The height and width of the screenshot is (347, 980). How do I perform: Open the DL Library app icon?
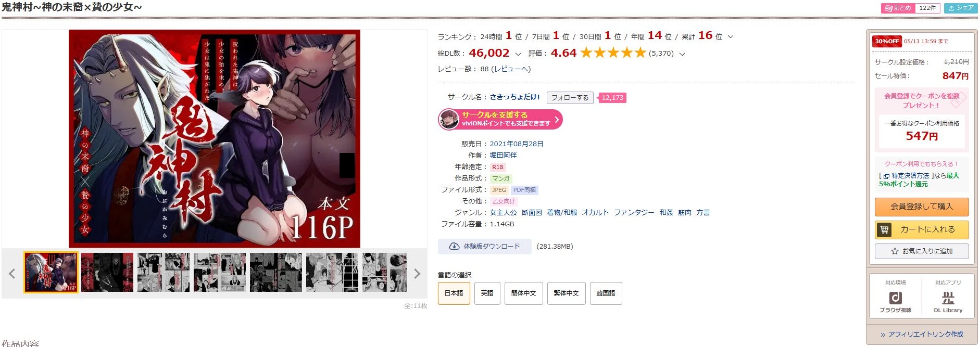pyautogui.click(x=948, y=298)
